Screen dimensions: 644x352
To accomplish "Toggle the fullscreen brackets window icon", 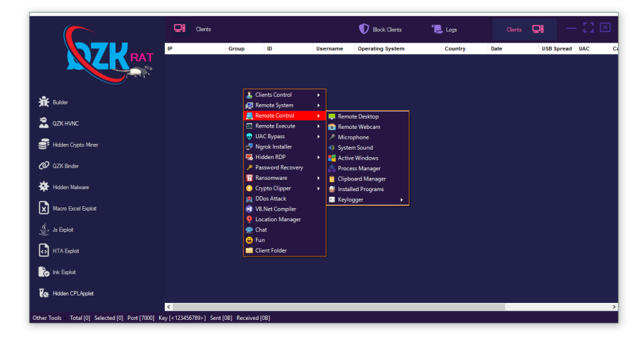I will 588,28.
